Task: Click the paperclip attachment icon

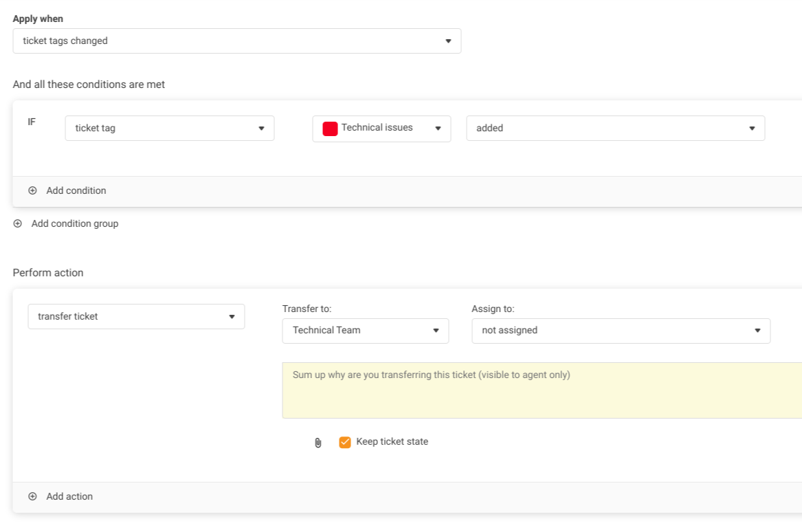Action: 318,443
